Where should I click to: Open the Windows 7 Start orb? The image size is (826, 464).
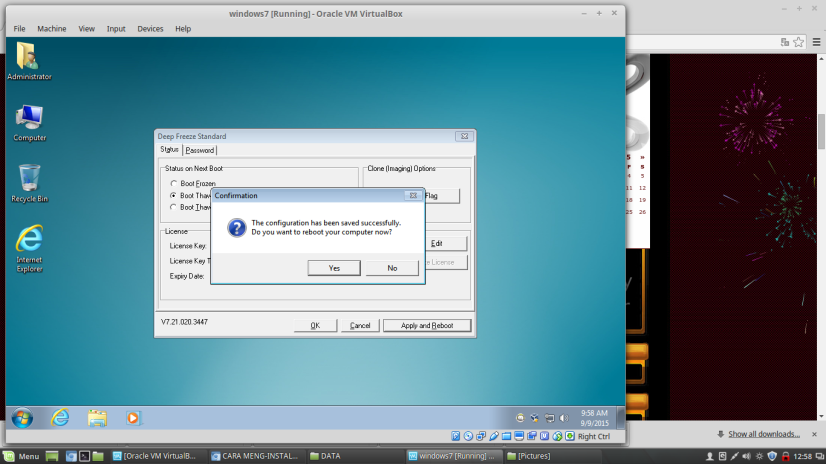click(x=22, y=418)
